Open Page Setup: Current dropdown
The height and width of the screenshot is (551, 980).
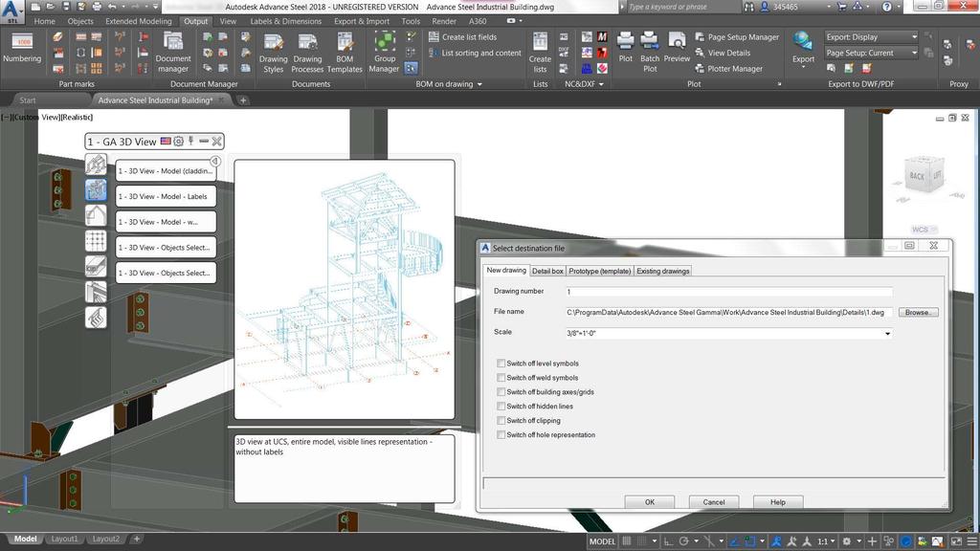point(871,54)
